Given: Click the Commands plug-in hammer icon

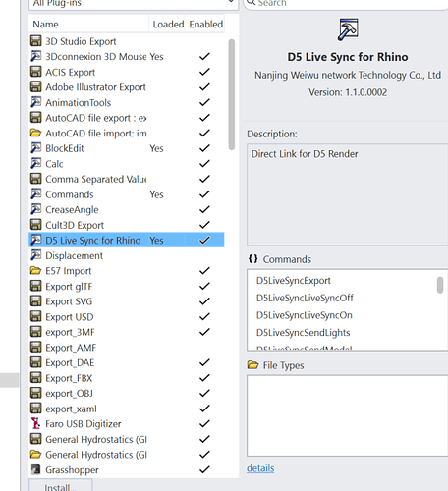Looking at the screenshot, I should point(36,194).
